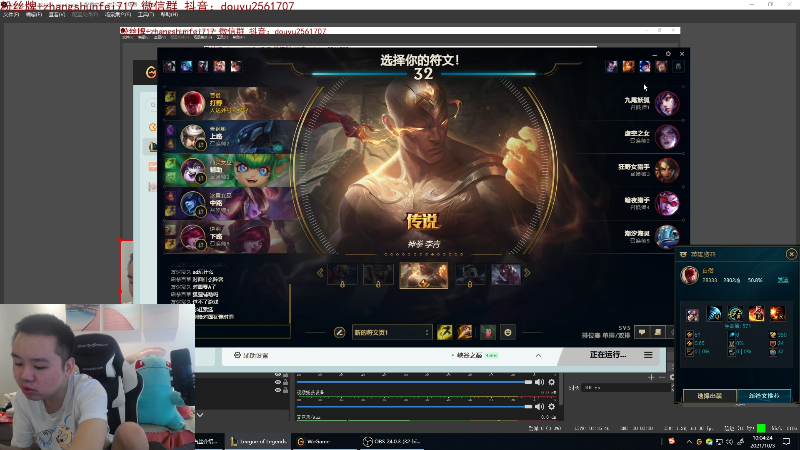Click the 辅助 support teammate portrait
Screen dimensions: 800x450
(x=192, y=170)
